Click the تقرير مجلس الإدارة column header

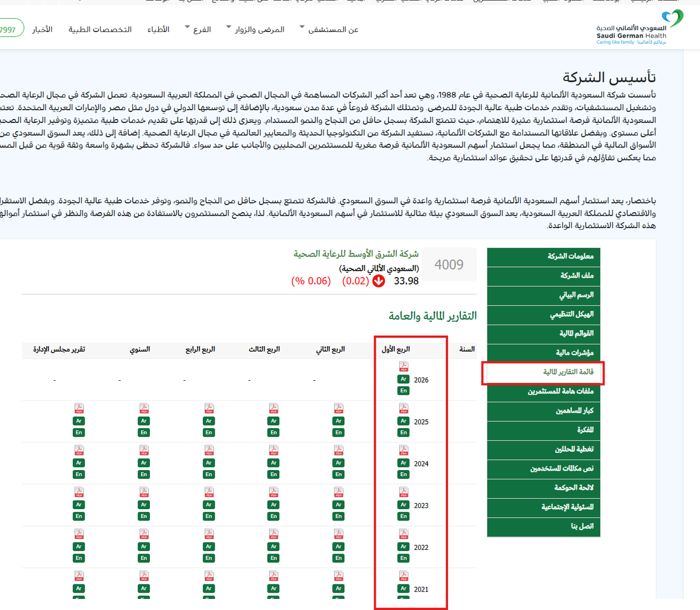[x=59, y=349]
